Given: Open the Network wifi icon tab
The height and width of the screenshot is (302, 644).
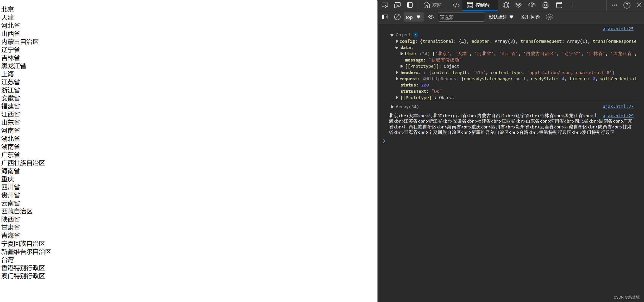Looking at the screenshot, I should (518, 5).
